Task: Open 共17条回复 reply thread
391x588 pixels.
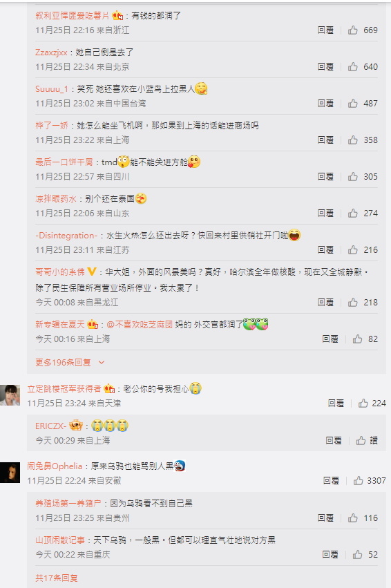Action: (57, 578)
